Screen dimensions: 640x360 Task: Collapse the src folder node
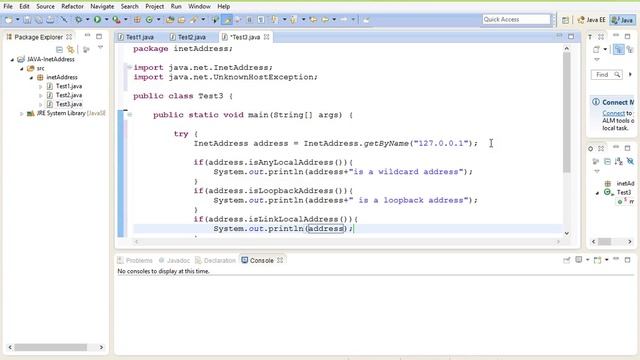click(22, 69)
